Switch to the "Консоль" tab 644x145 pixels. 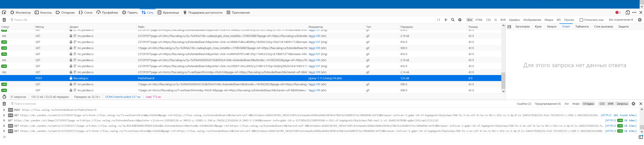coord(43,12)
